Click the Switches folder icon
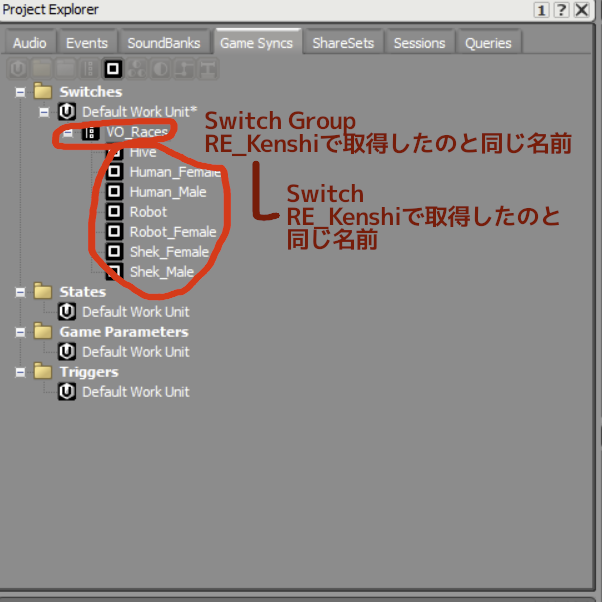Screen dimensions: 602x602 tap(43, 91)
